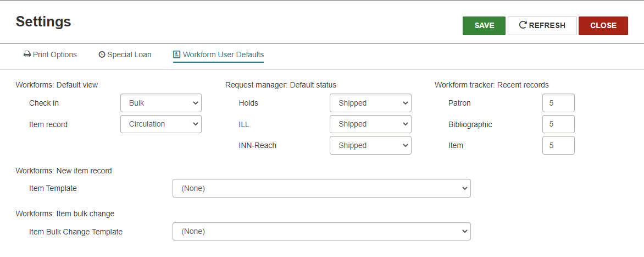
Task: Click the printer icon beside Print Options
Action: tap(27, 55)
